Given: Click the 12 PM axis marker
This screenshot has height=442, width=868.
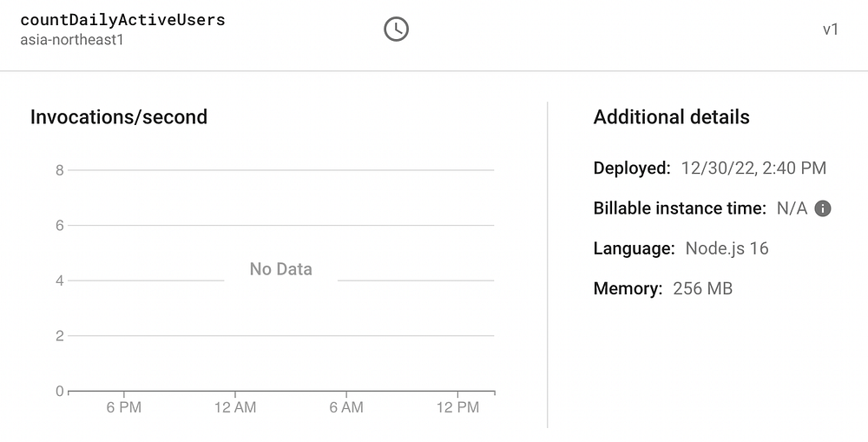Looking at the screenshot, I should click(457, 407).
